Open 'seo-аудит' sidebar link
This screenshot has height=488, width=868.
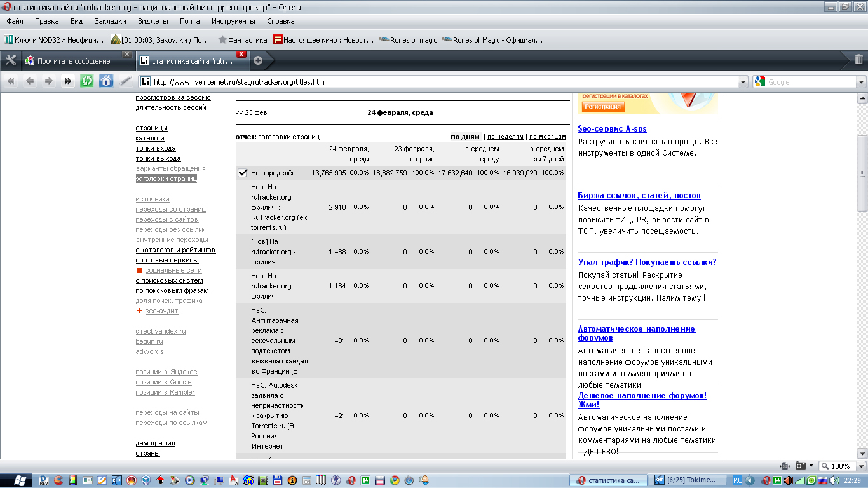coord(161,311)
